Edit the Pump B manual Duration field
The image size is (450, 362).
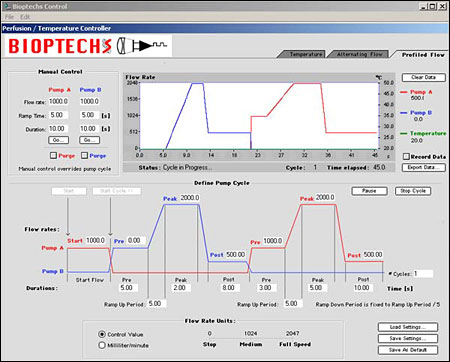tap(89, 129)
